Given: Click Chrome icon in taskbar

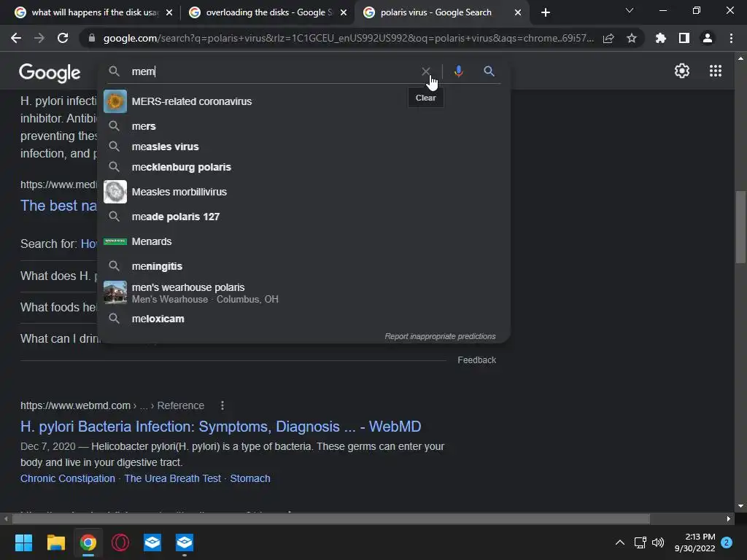Looking at the screenshot, I should tap(88, 542).
